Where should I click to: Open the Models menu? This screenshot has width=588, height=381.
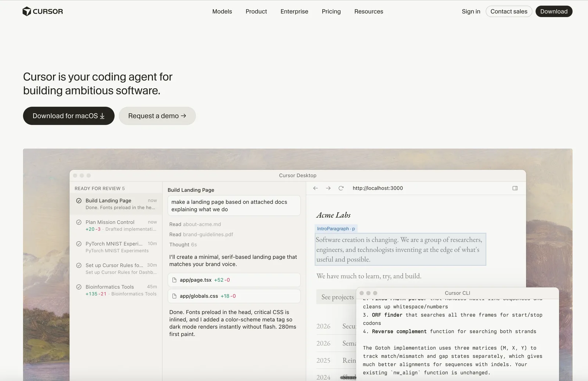tap(222, 11)
